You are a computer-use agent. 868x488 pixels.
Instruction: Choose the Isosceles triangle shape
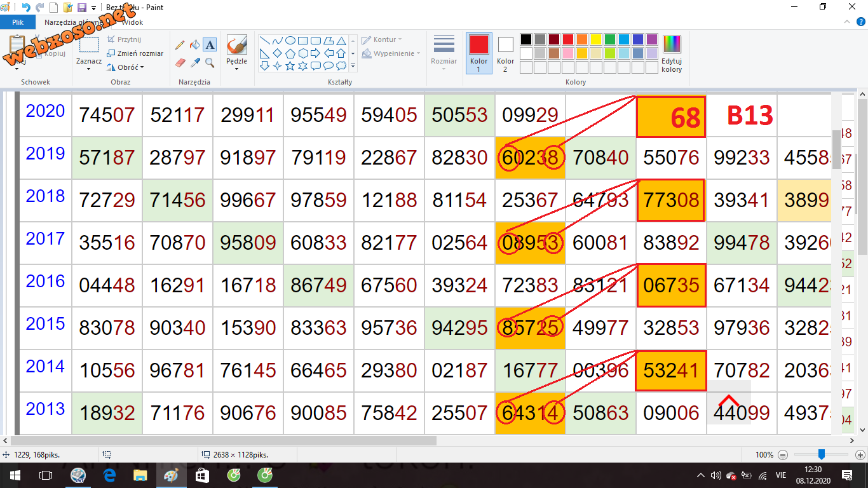pos(341,40)
